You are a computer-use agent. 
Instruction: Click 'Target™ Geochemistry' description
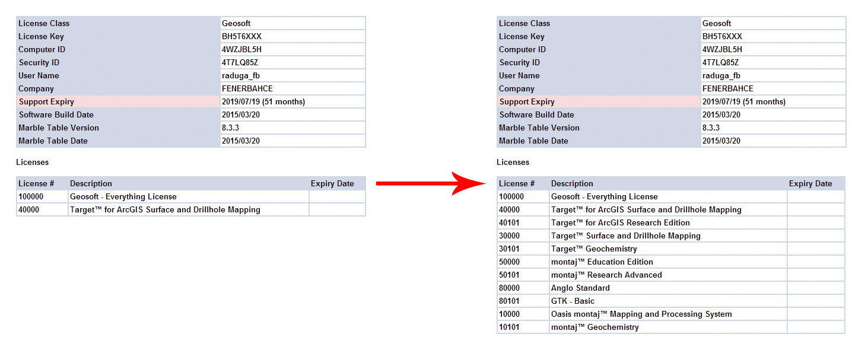click(x=594, y=249)
